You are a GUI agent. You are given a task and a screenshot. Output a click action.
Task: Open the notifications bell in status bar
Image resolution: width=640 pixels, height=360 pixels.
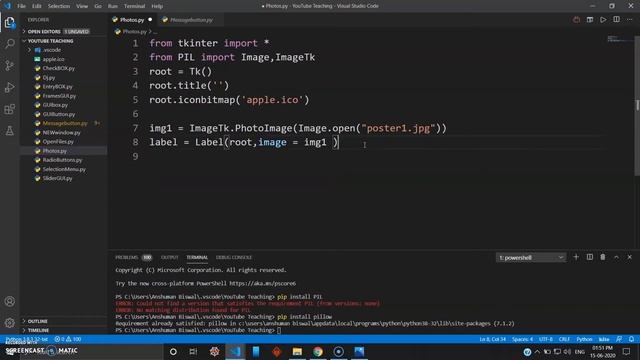tap(631, 339)
